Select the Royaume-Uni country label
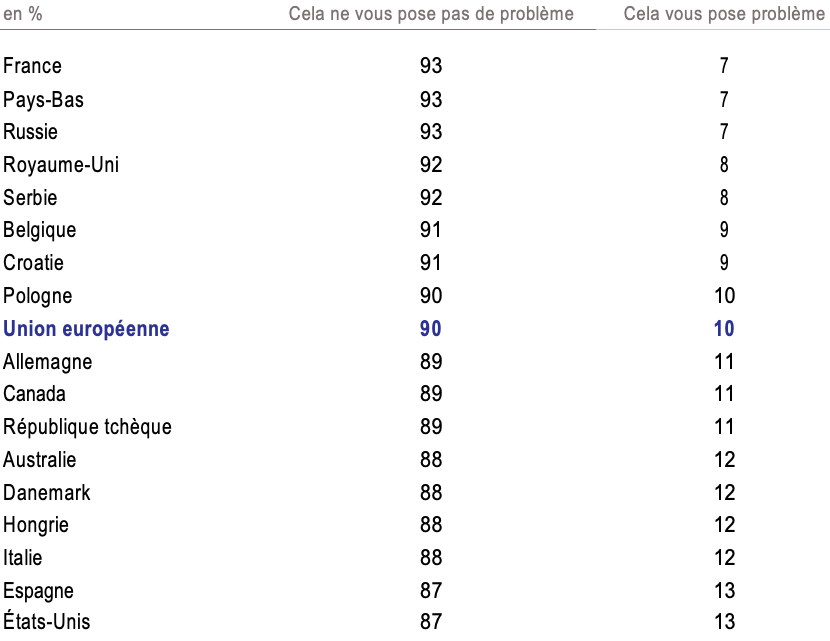Image resolution: width=830 pixels, height=641 pixels. click(x=61, y=165)
